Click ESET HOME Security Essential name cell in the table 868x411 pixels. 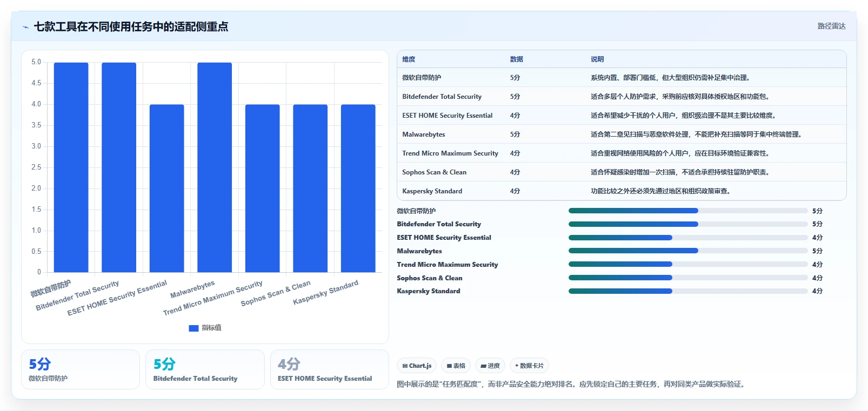click(x=447, y=116)
